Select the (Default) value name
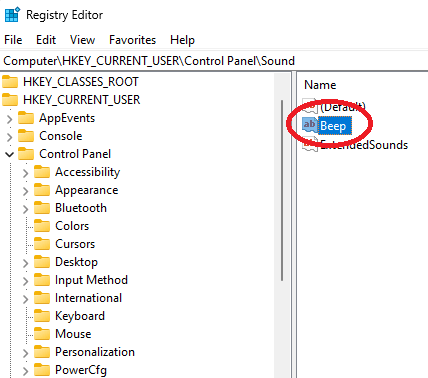This screenshot has height=378, width=428. click(343, 107)
